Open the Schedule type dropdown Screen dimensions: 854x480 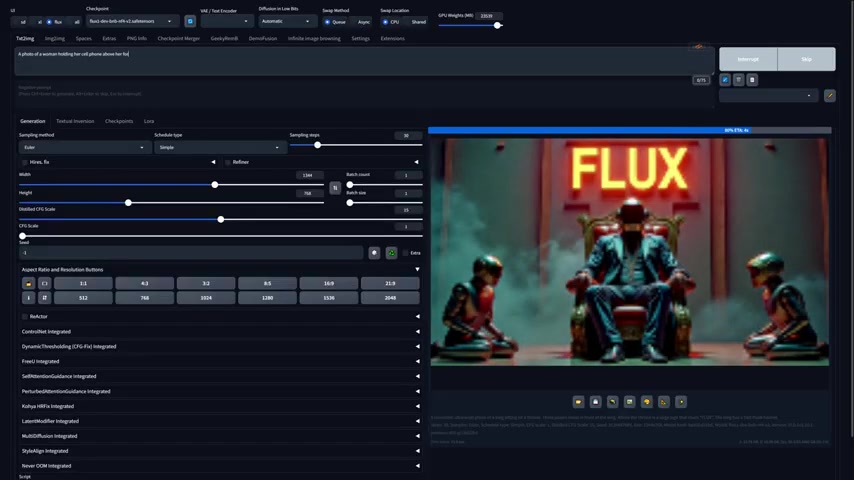click(219, 147)
